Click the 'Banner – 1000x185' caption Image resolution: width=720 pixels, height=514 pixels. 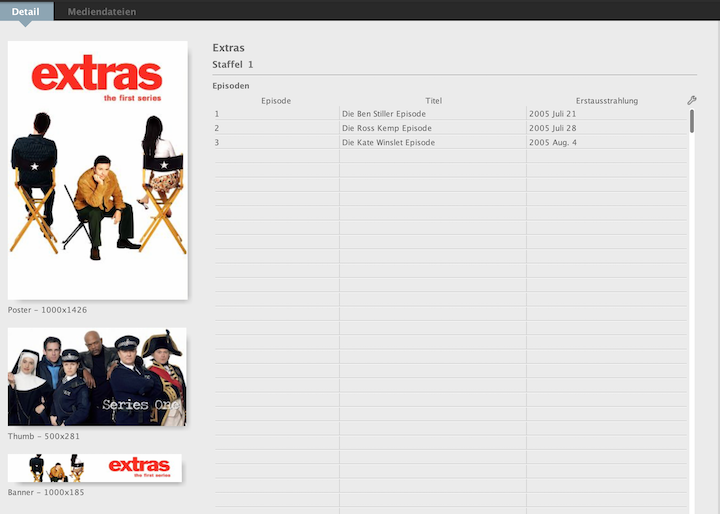coord(46,492)
